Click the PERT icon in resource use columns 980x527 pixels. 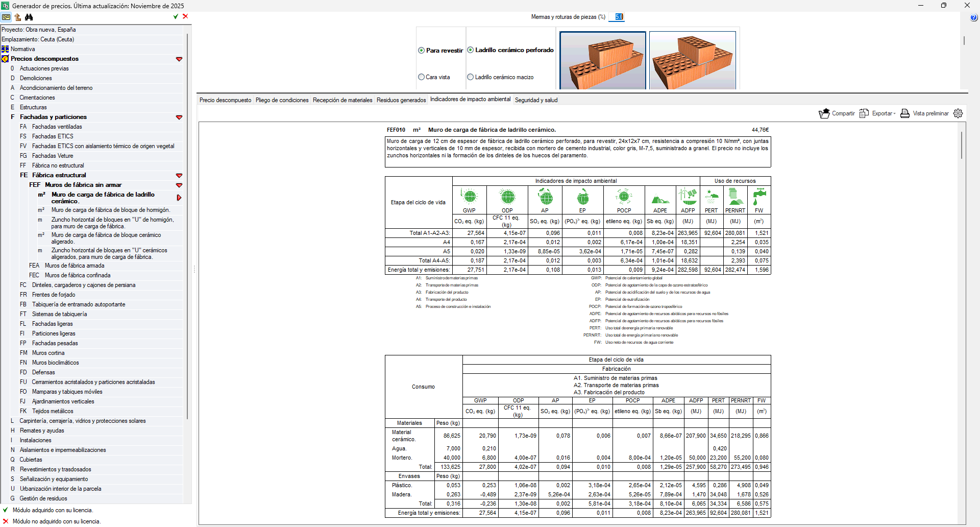[x=711, y=197]
